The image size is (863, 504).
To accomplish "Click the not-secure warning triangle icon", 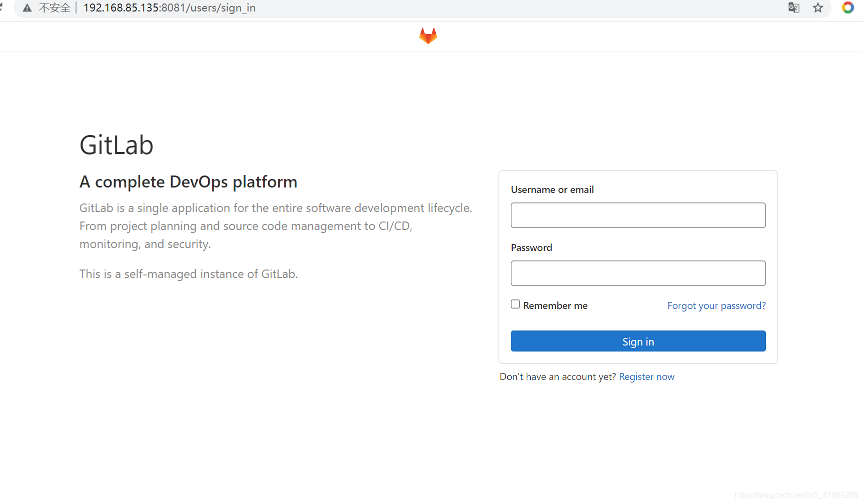I will coord(27,8).
